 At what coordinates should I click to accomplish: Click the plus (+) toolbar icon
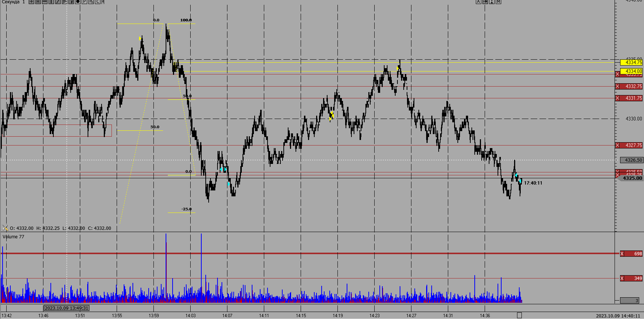coord(31,2)
